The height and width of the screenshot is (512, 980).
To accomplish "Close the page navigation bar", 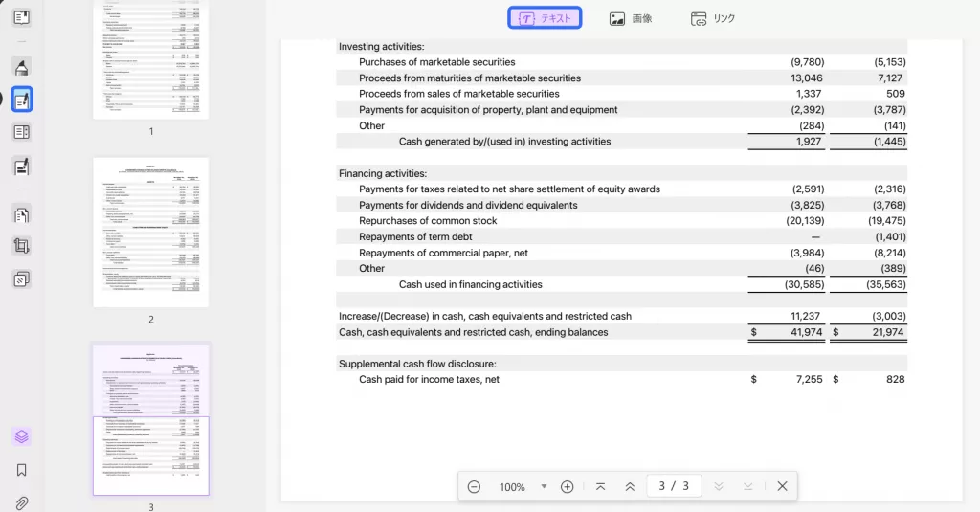I will (782, 486).
